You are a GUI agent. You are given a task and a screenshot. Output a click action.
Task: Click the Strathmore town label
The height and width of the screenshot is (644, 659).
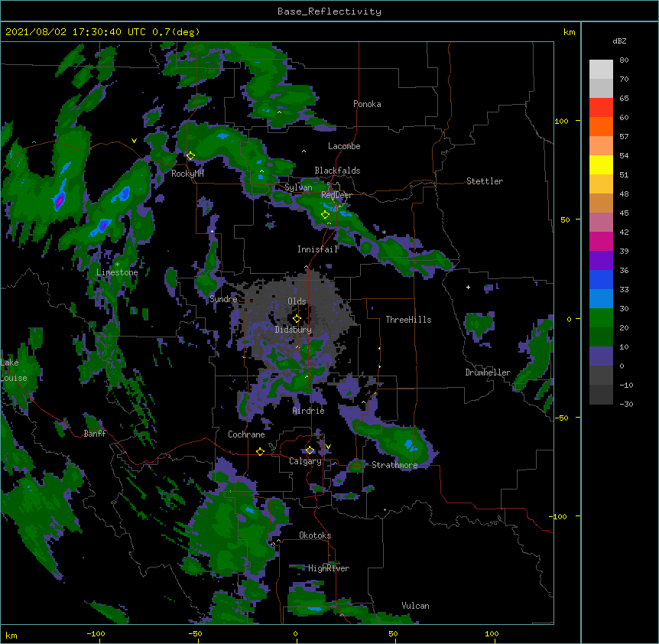point(394,465)
